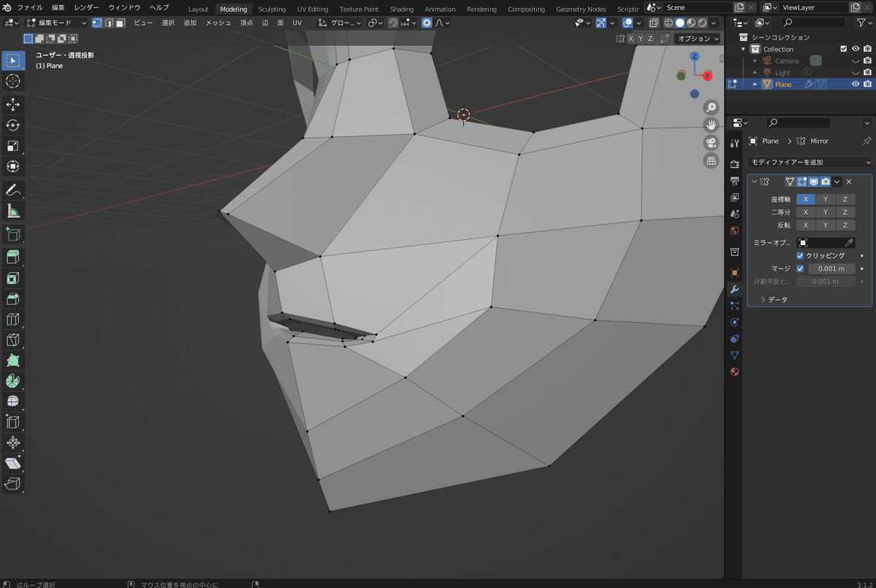Switch orthographic/perspective via grid gizmo
Viewport: 876px width, 588px height.
point(711,160)
